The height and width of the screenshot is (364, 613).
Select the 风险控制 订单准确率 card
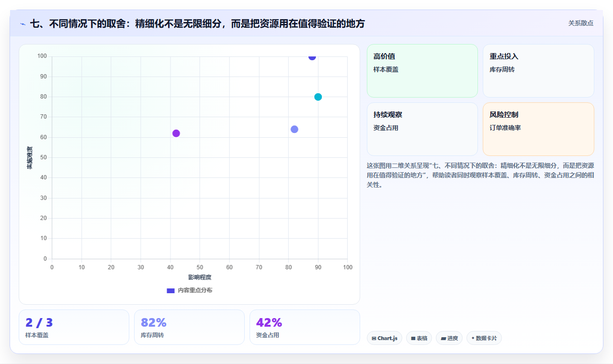(x=538, y=129)
